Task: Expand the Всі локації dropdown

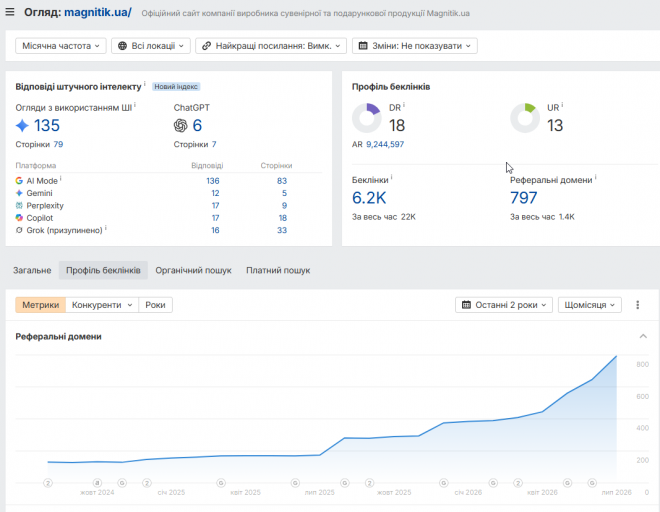Action: [x=151, y=46]
